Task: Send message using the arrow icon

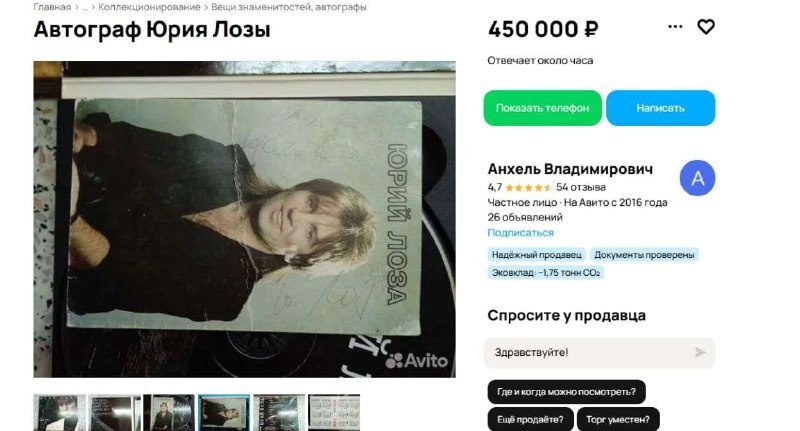Action: click(700, 352)
